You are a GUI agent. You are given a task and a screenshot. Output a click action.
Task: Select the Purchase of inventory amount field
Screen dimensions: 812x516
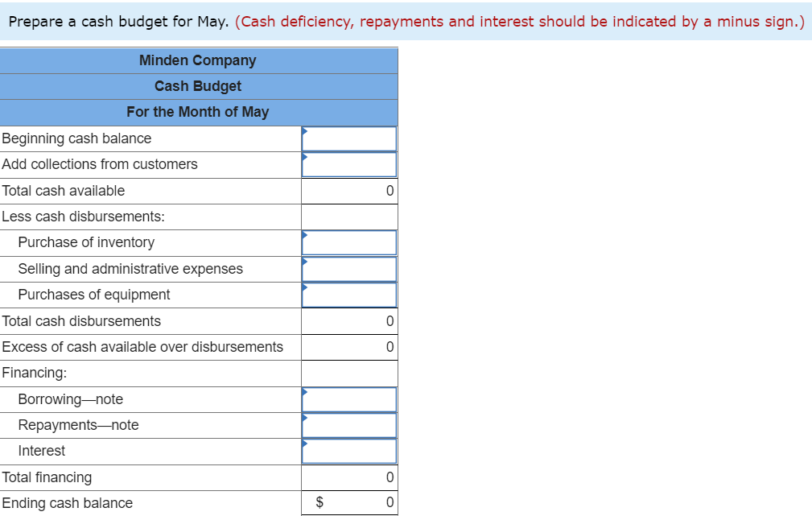(349, 243)
